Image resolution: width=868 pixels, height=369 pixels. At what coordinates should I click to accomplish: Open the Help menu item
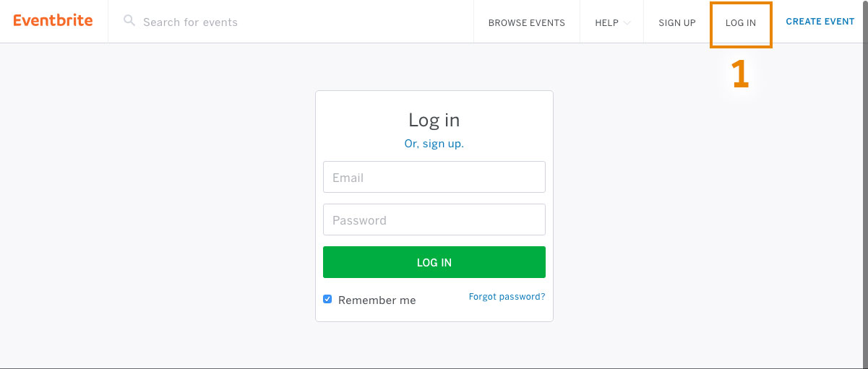606,22
